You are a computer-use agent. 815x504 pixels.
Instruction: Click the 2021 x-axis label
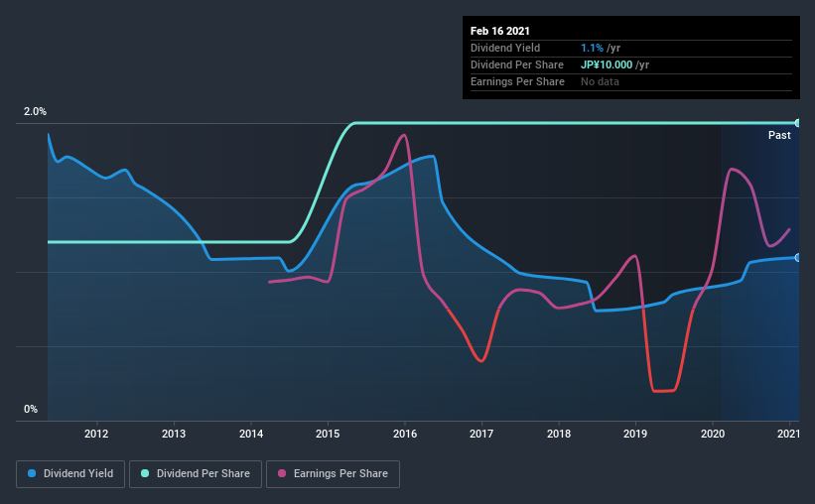pyautogui.click(x=788, y=434)
